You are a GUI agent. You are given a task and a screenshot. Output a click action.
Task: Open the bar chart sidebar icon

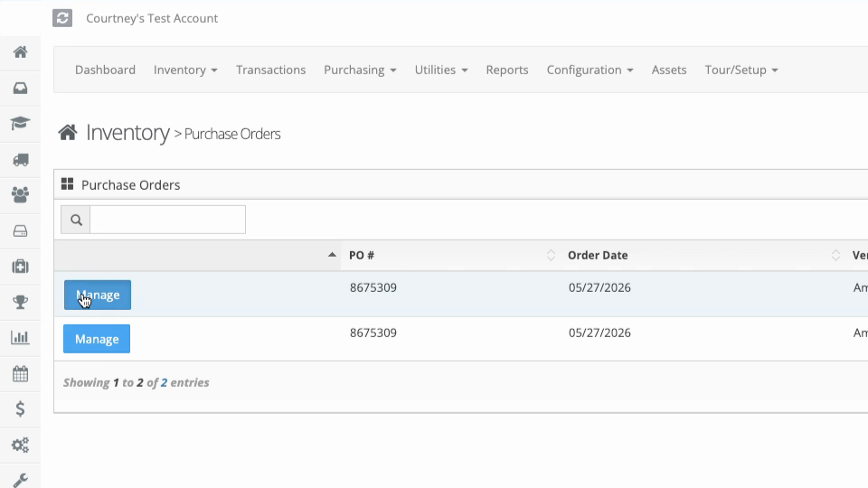pos(21,337)
